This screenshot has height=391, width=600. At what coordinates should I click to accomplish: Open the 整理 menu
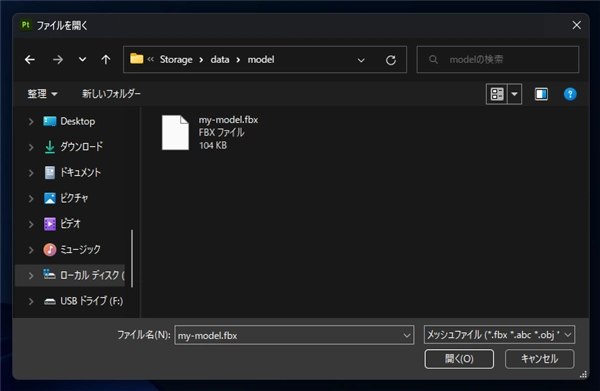tap(42, 94)
